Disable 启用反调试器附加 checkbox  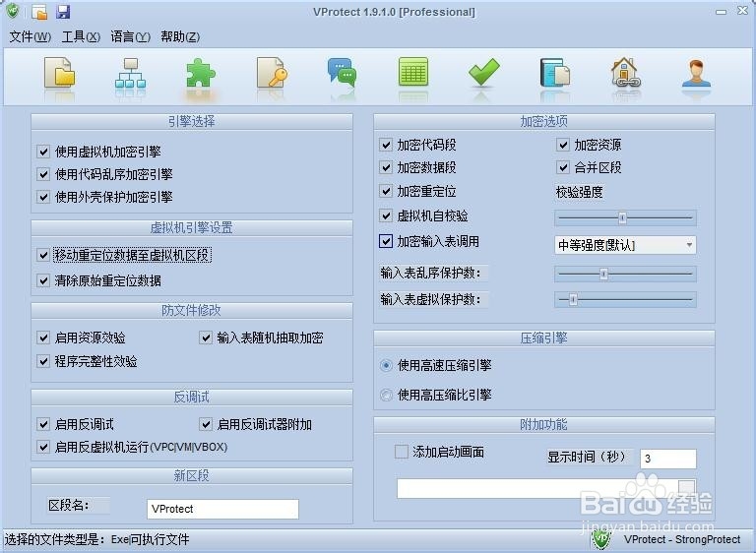coord(206,424)
